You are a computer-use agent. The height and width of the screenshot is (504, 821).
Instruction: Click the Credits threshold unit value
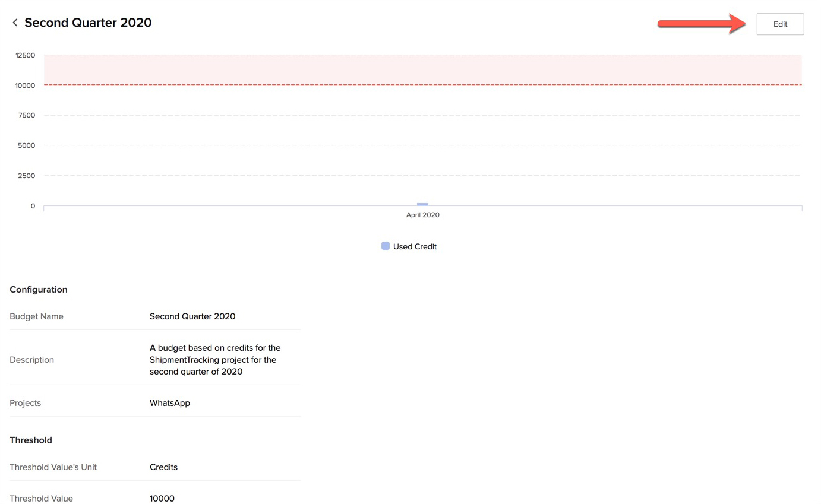[163, 467]
